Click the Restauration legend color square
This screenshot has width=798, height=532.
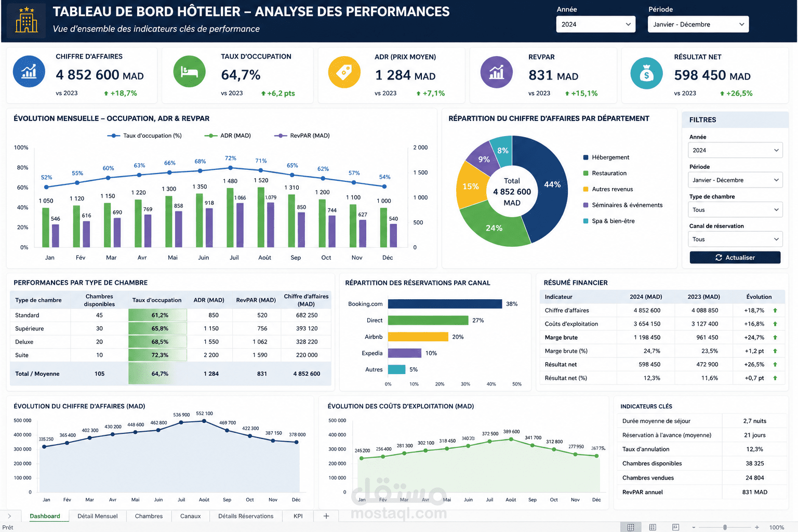tap(586, 173)
